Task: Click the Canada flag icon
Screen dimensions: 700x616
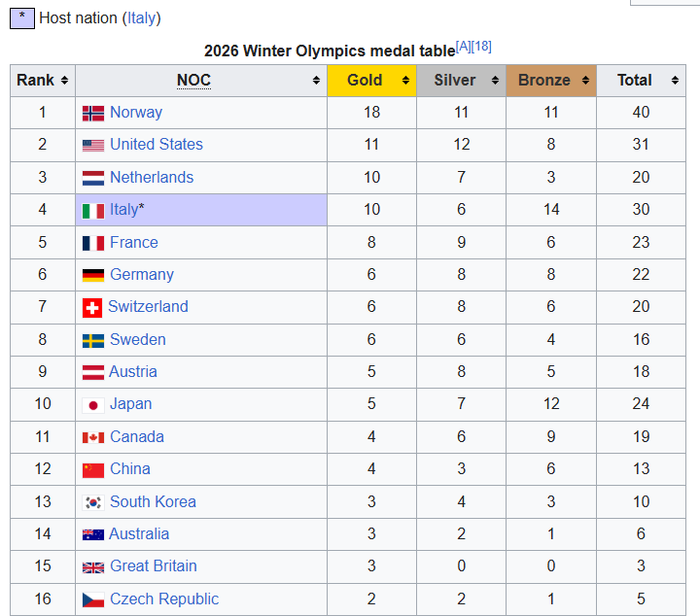Action: [x=93, y=437]
